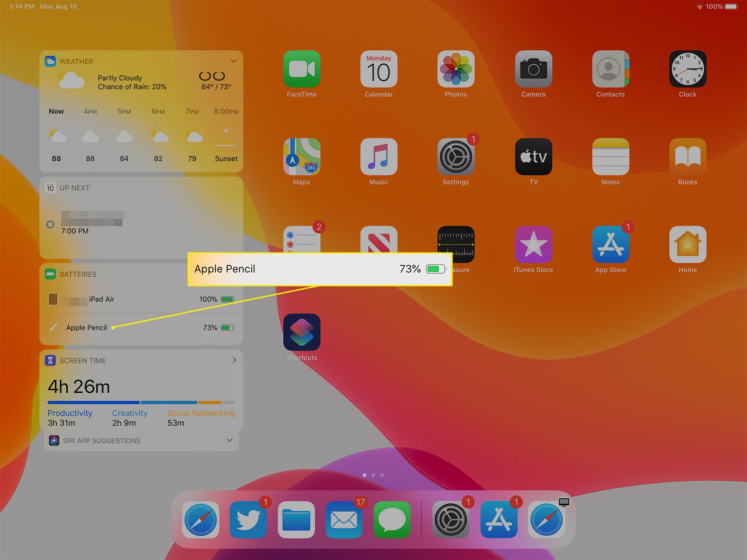
Task: Mark the 7:00 PM reminder circle complete
Action: tap(50, 224)
